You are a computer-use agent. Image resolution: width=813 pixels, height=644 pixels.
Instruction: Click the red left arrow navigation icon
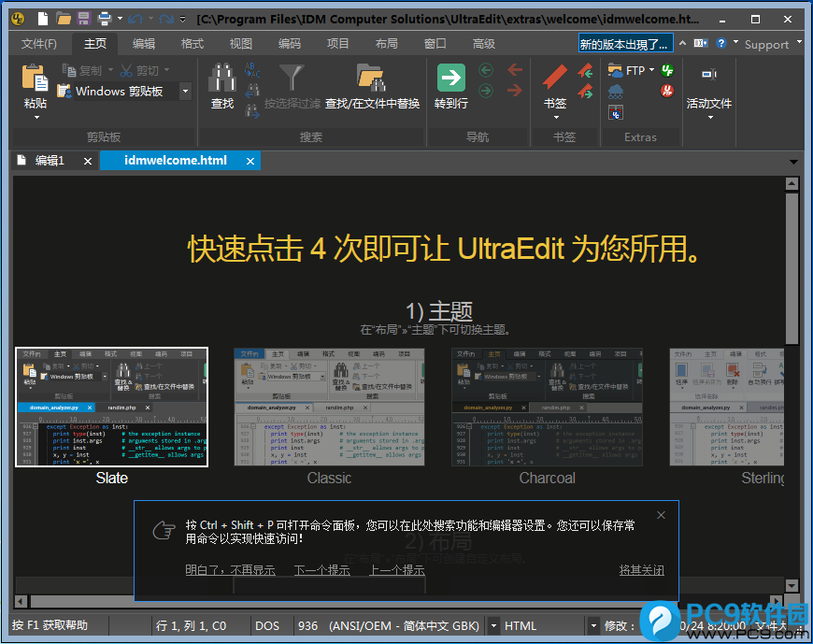(515, 70)
